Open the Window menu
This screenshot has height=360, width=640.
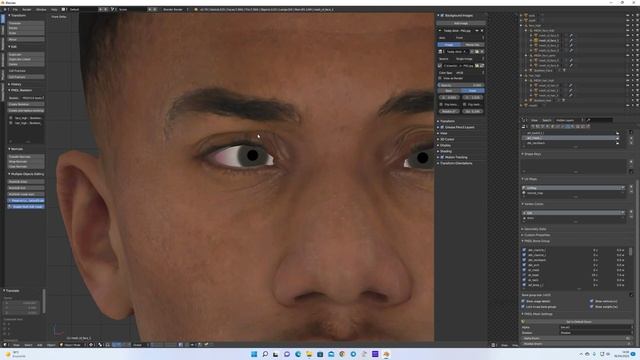pyautogui.click(x=41, y=9)
